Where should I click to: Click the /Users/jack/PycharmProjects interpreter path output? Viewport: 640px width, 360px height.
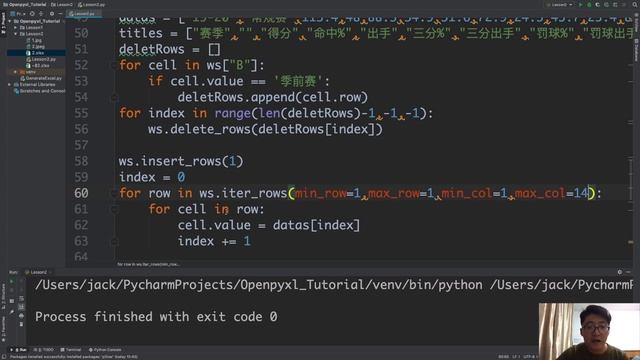pos(334,285)
